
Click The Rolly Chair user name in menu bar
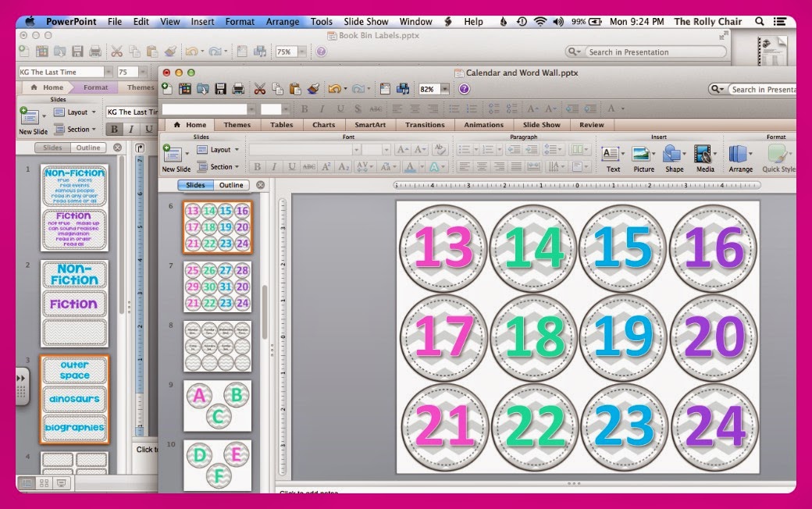click(x=708, y=21)
